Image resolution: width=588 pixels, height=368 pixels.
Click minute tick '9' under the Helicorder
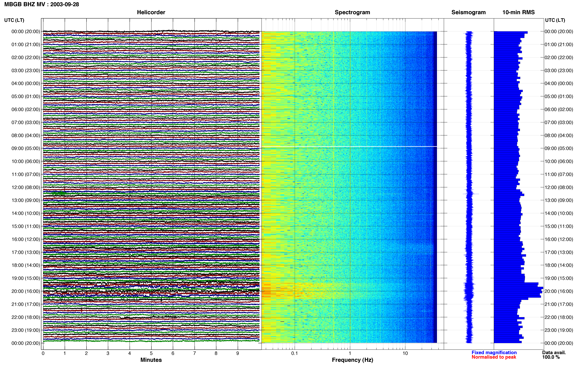[238, 353]
